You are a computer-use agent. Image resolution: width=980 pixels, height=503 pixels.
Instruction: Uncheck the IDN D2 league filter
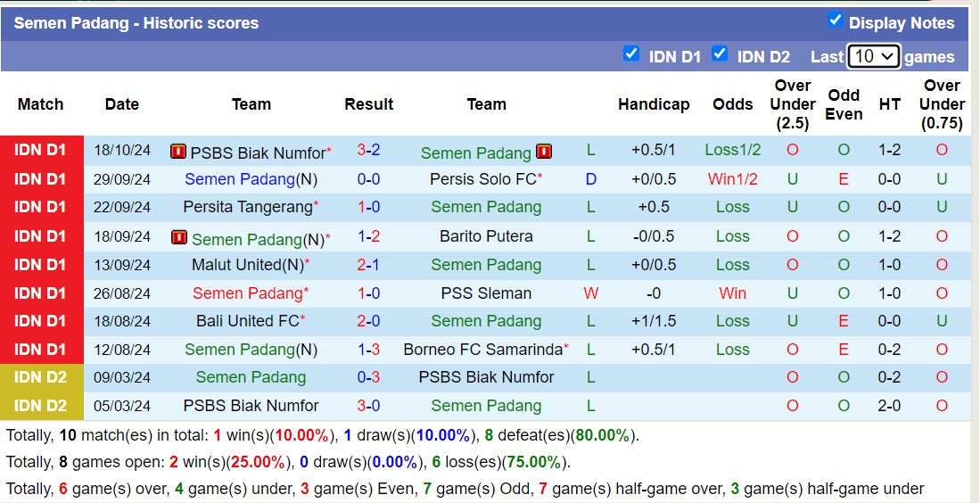pos(720,54)
